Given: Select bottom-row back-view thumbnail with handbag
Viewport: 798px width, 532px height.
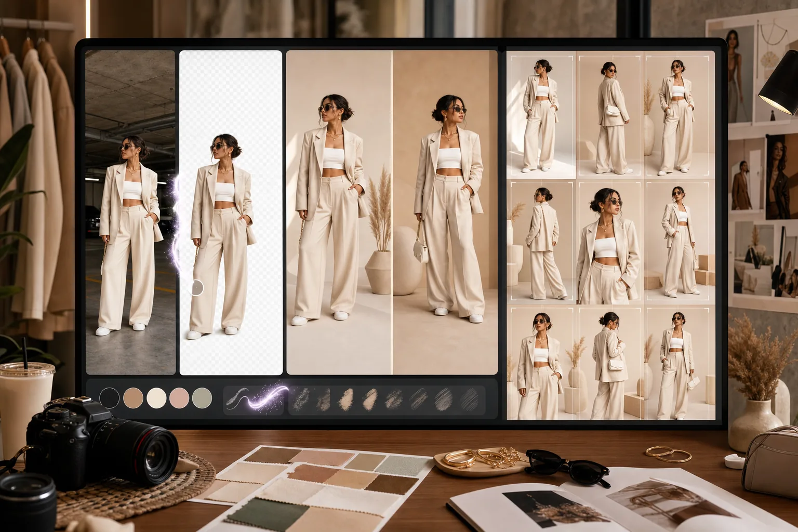Looking at the screenshot, I should 610,363.
